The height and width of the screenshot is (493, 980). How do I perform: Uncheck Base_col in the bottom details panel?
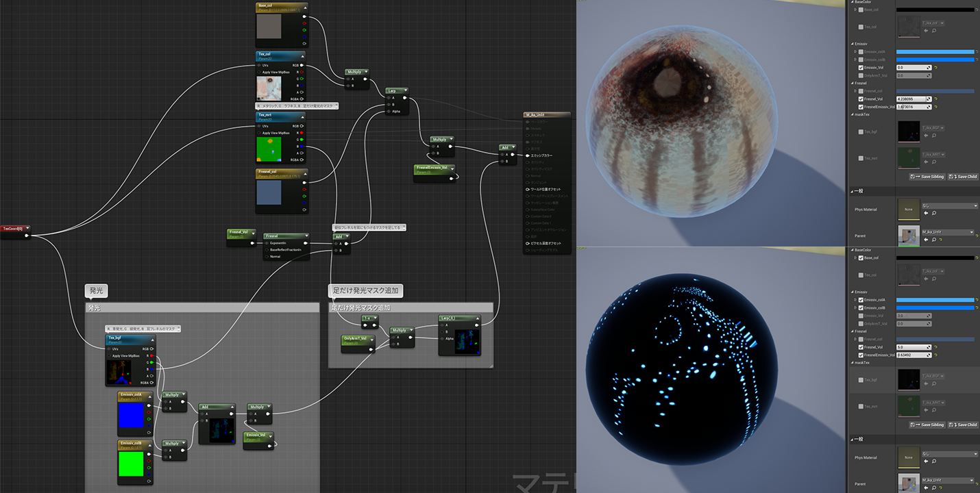[861, 258]
